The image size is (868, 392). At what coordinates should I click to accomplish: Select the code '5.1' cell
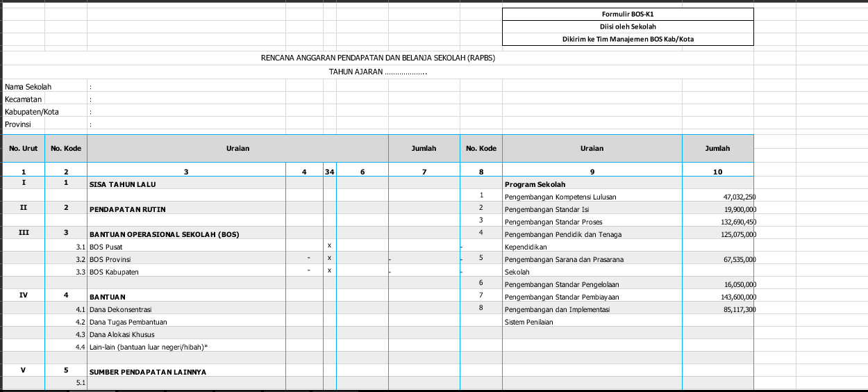pos(66,384)
